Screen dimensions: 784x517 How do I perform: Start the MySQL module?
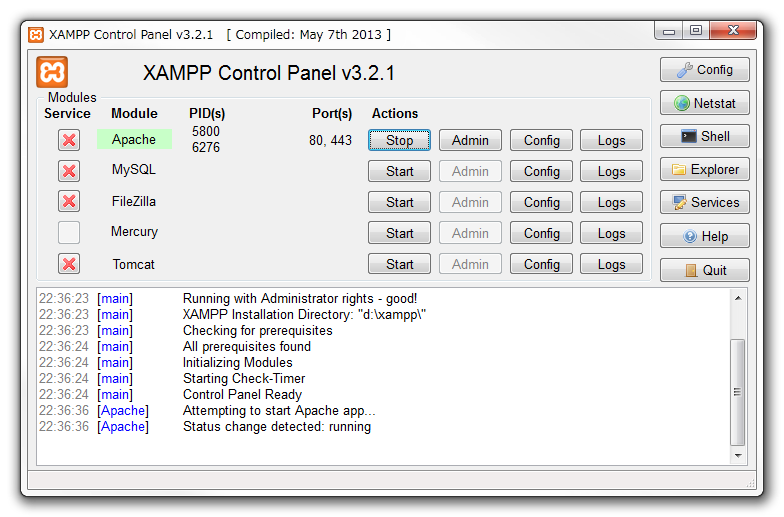coord(399,171)
